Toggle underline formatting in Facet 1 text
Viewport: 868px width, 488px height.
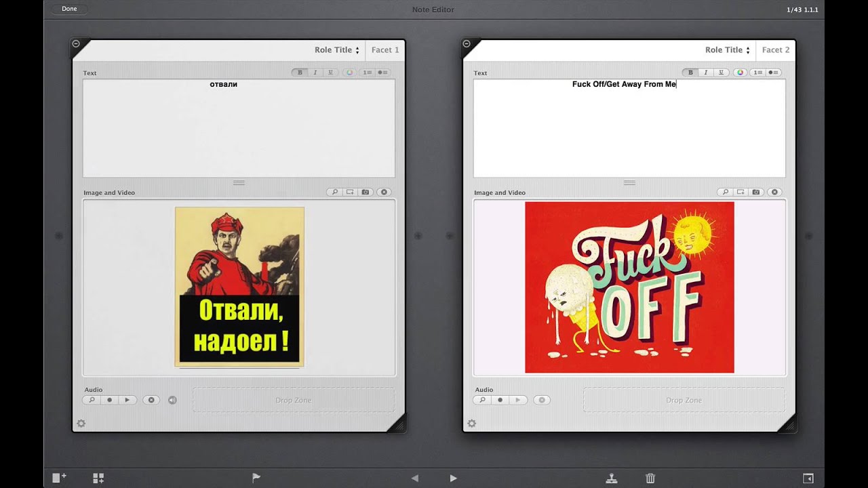330,73
